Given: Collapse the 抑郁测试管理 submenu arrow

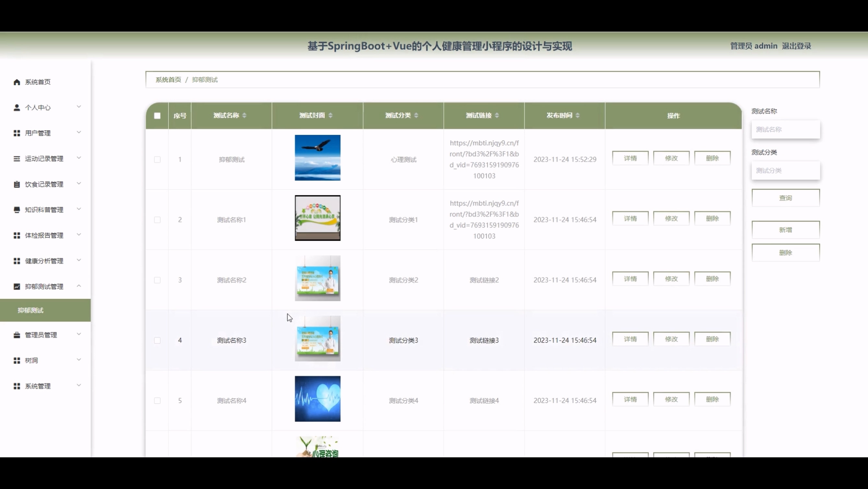Looking at the screenshot, I should point(79,286).
